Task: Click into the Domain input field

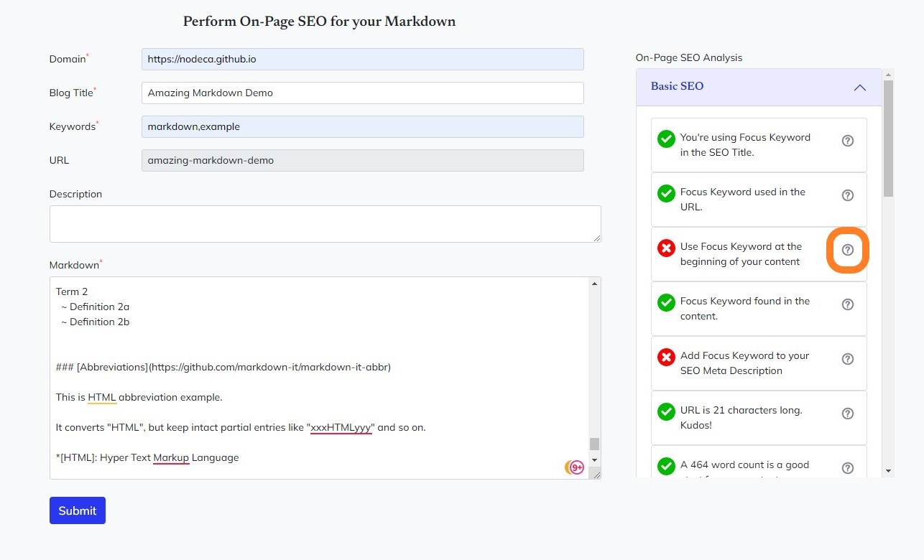Action: click(x=362, y=59)
